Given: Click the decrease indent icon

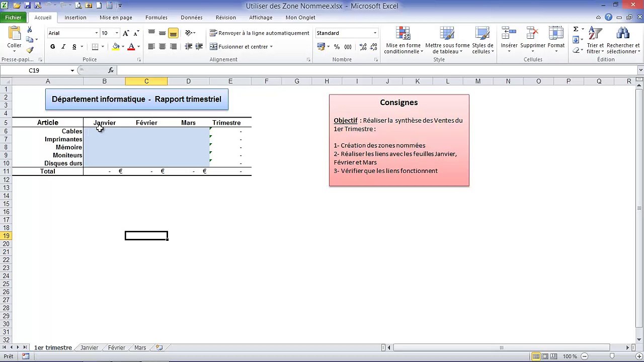Looking at the screenshot, I should (x=189, y=47).
